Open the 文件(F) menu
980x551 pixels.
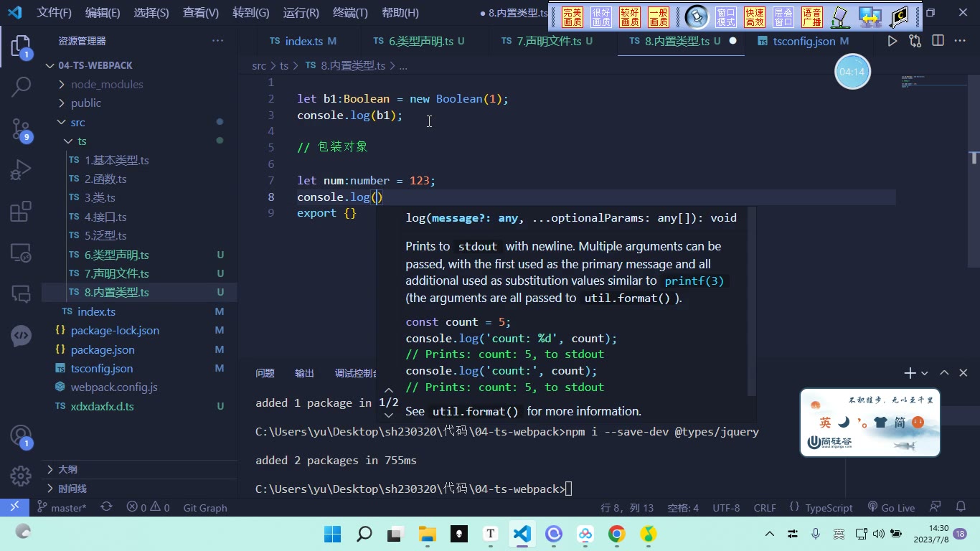point(55,13)
